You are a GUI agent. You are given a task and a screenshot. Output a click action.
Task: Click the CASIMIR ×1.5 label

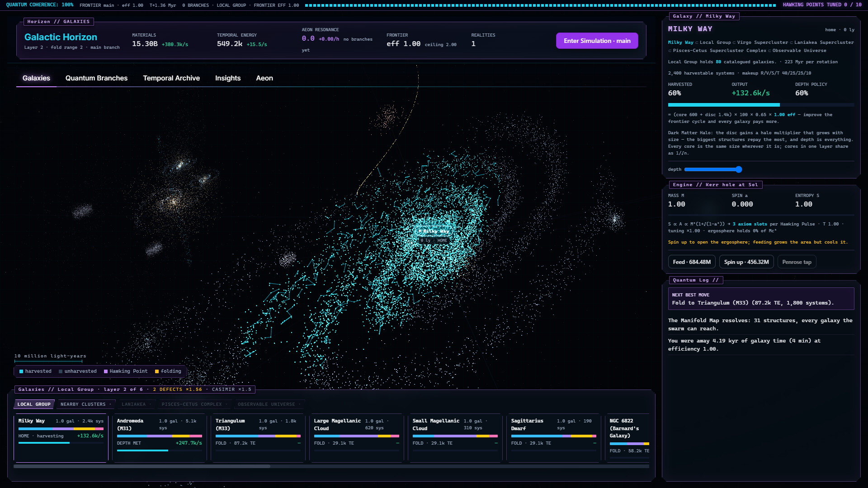pos(231,389)
